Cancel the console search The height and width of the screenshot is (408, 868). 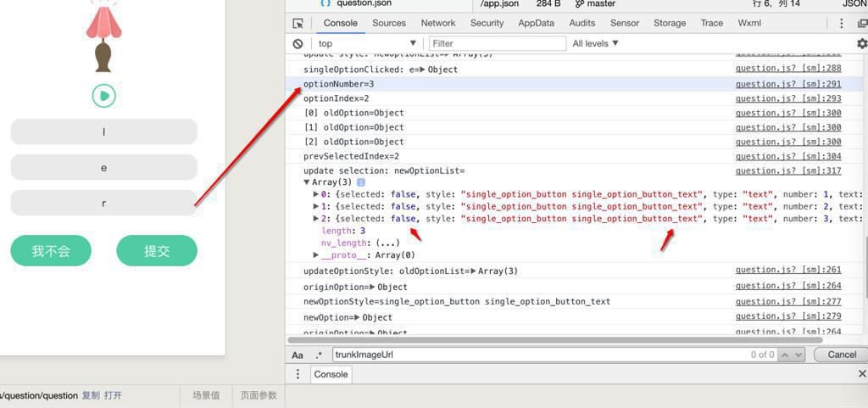point(842,355)
